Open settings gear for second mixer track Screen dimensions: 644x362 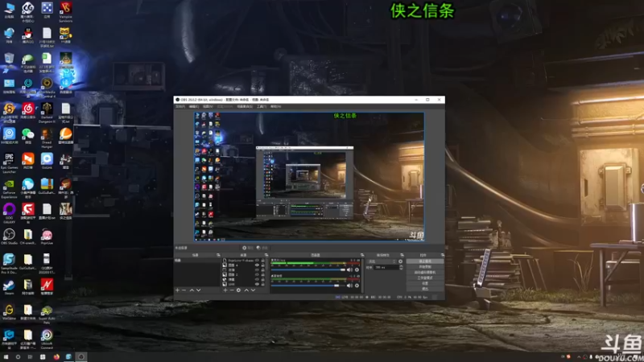[x=357, y=286]
